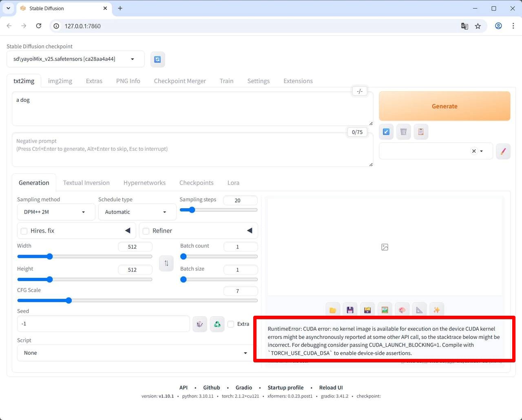The height and width of the screenshot is (420, 522).
Task: Adjust Width slider handle
Action: pos(50,257)
